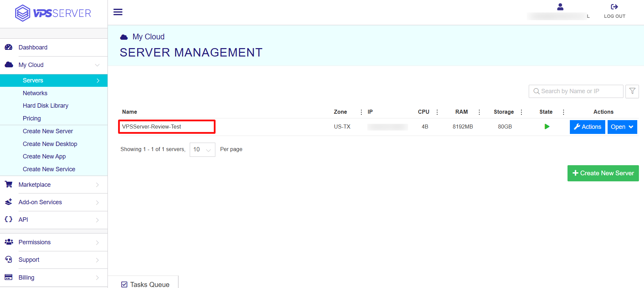Click the blue Actions button
The width and height of the screenshot is (644, 288).
[x=587, y=127]
